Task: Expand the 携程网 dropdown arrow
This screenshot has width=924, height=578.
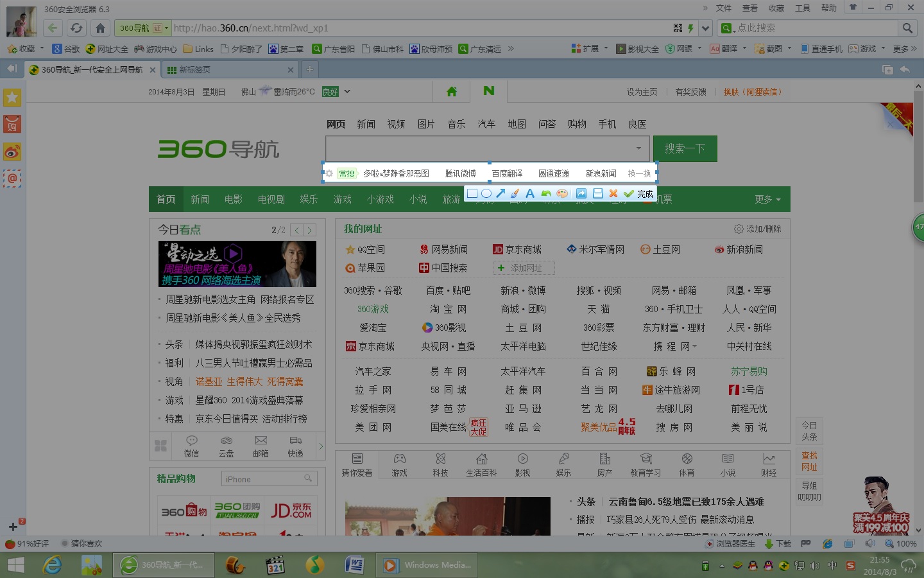Action: (694, 347)
